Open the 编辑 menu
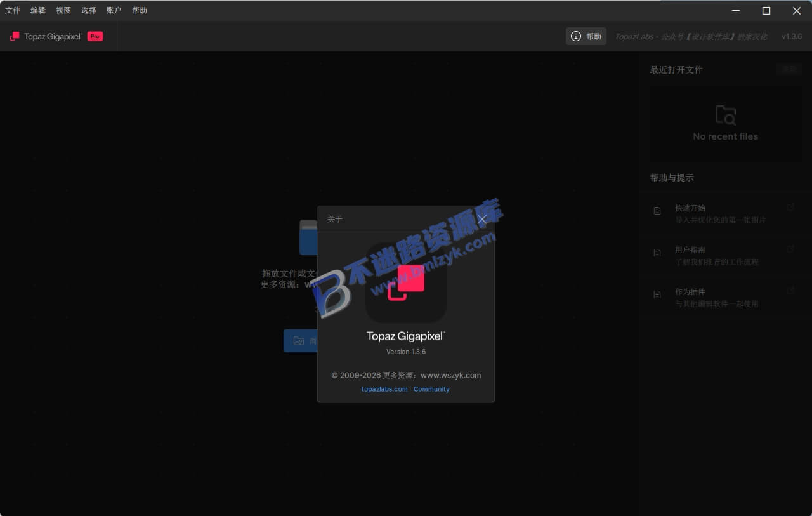This screenshot has width=812, height=516. (x=38, y=11)
